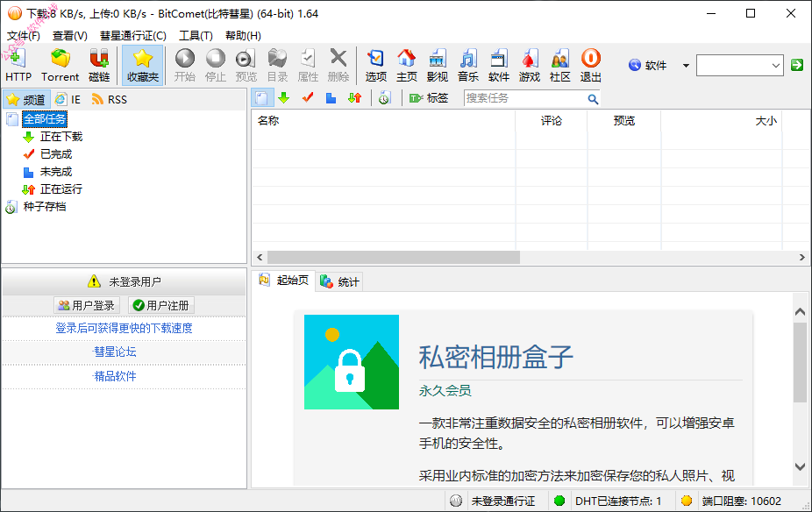This screenshot has width=812, height=512.
Task: Click the 开始 start task icon
Action: click(x=184, y=65)
